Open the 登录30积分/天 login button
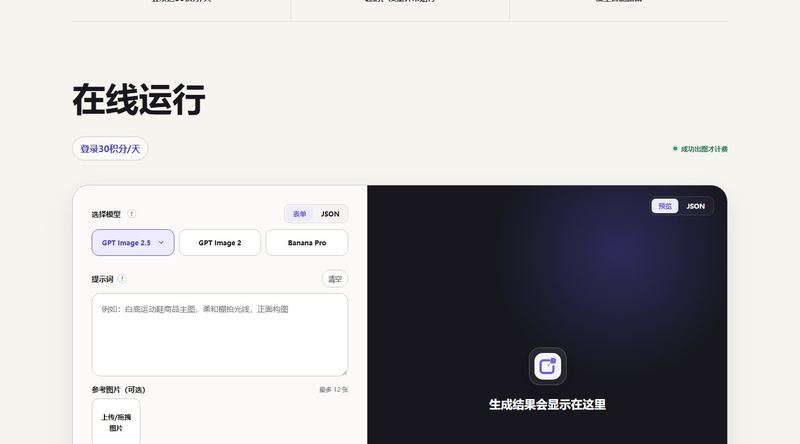800x444 pixels. pyautogui.click(x=110, y=149)
